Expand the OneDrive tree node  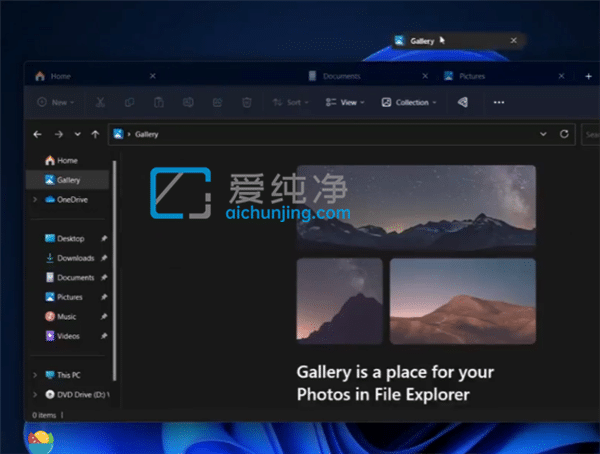coord(35,199)
